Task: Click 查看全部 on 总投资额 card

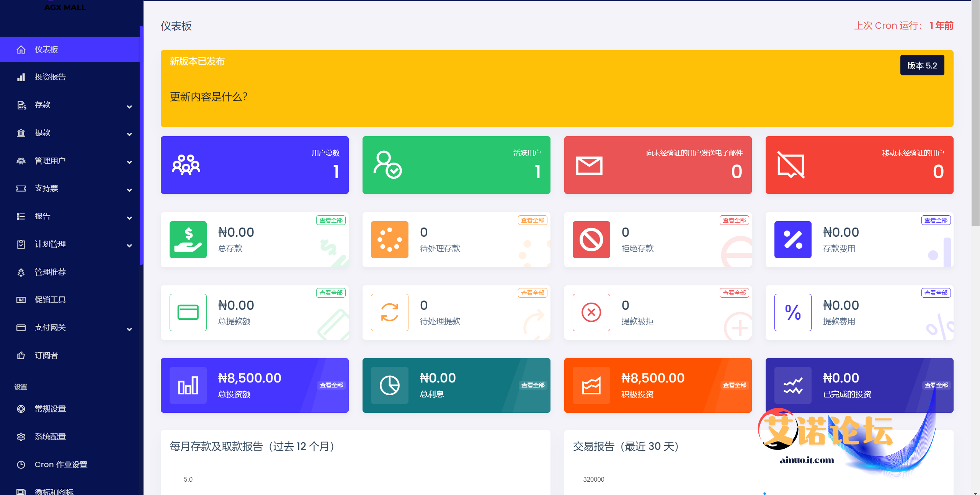Action: tap(331, 385)
